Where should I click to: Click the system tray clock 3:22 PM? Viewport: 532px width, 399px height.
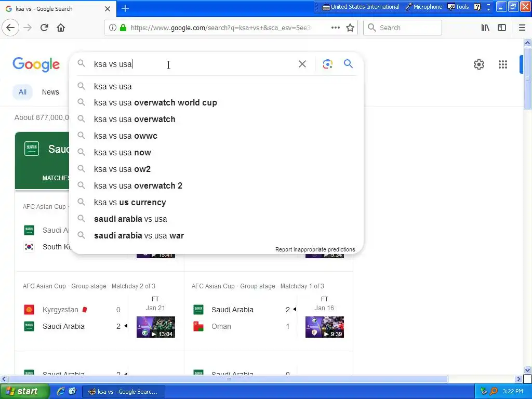tap(513, 392)
